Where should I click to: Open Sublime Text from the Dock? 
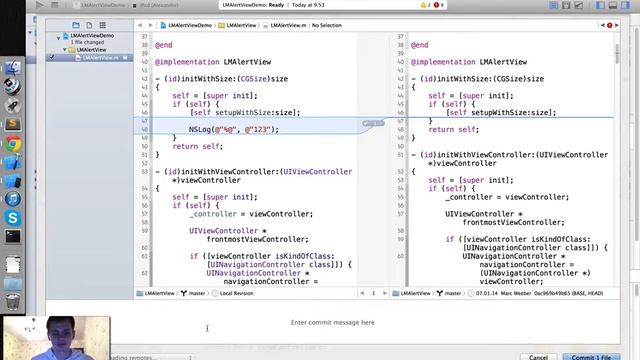[x=13, y=124]
